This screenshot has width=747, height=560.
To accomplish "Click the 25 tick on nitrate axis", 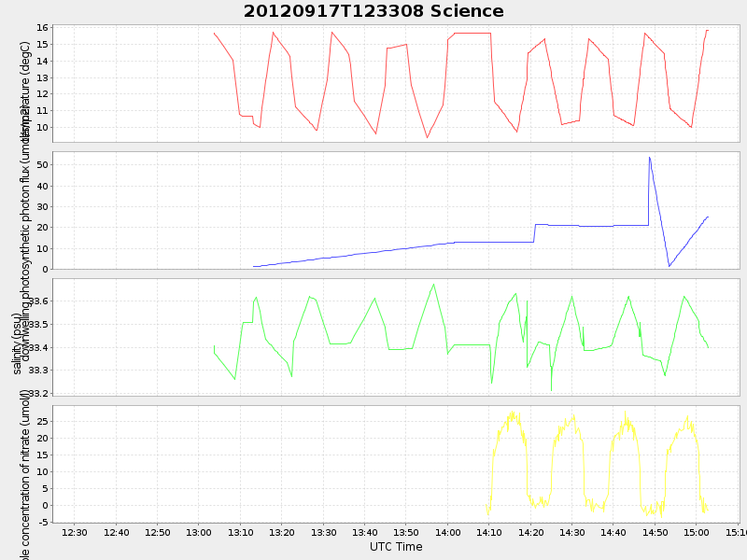I will (x=42, y=422).
